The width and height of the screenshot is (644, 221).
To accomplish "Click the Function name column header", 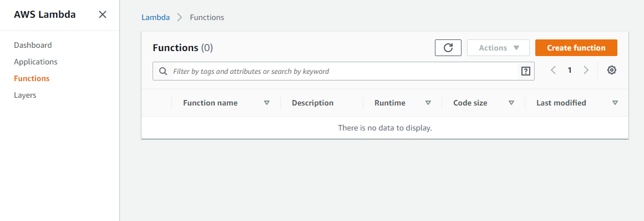I will (x=210, y=103).
